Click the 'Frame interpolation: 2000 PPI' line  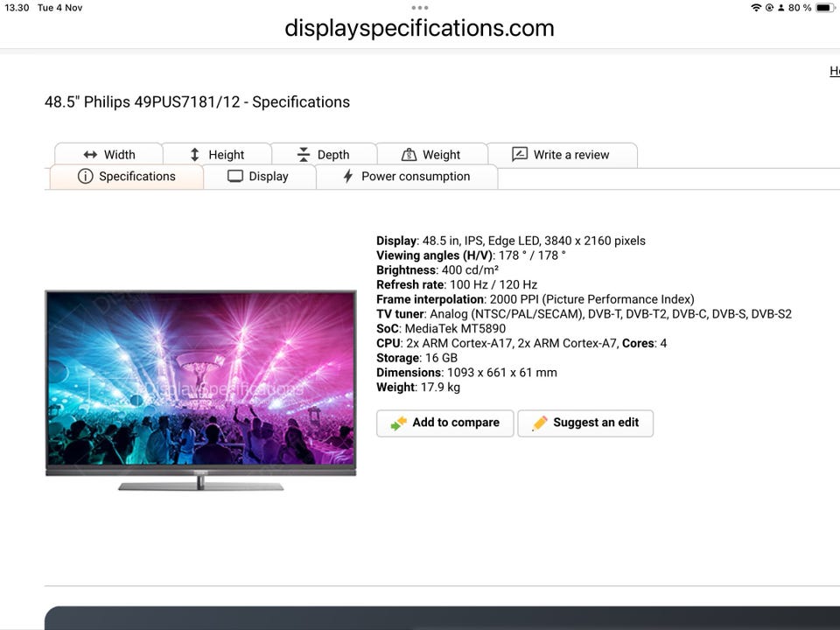tap(535, 299)
